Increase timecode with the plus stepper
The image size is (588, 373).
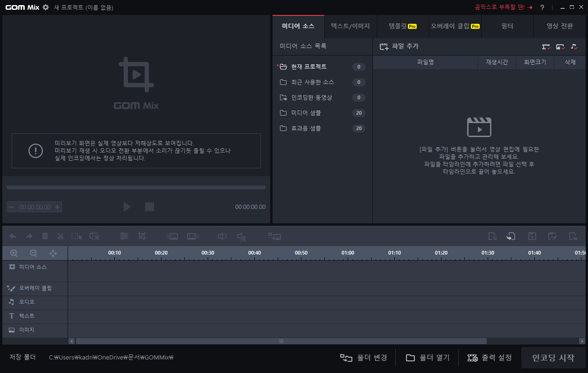[x=57, y=207]
